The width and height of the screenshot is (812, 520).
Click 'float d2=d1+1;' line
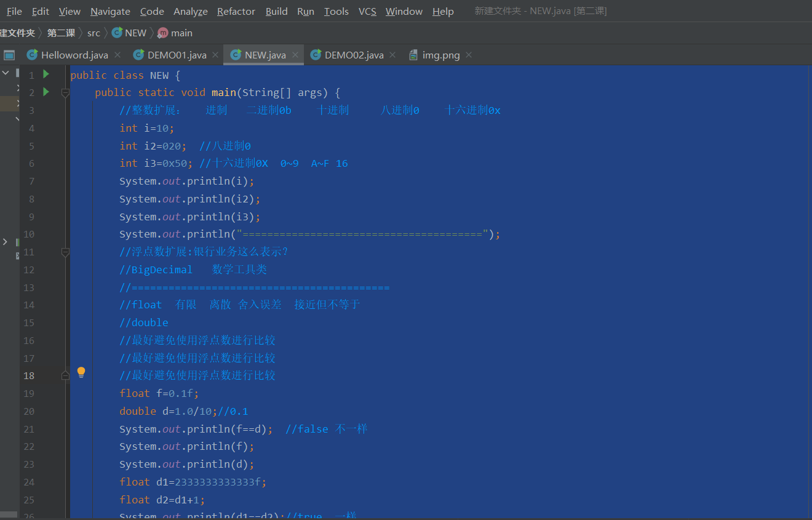coord(162,500)
